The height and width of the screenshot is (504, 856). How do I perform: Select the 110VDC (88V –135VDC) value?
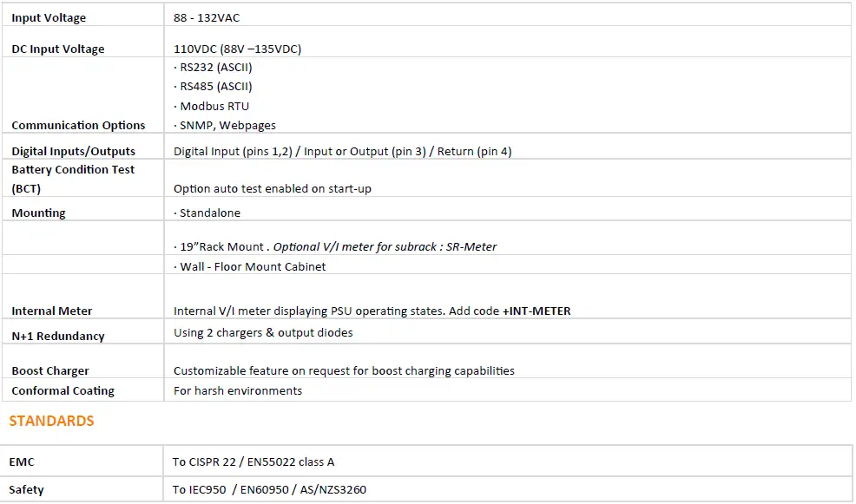click(237, 49)
